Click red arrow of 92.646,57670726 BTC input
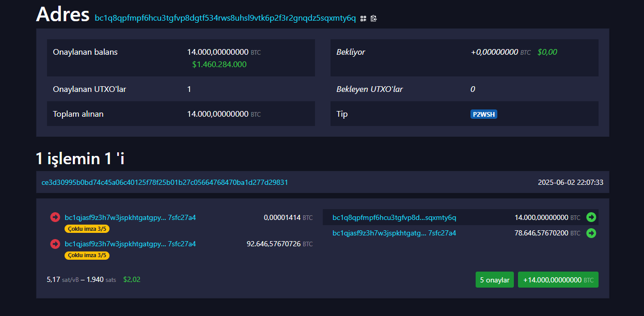This screenshot has height=316, width=644. pos(55,244)
